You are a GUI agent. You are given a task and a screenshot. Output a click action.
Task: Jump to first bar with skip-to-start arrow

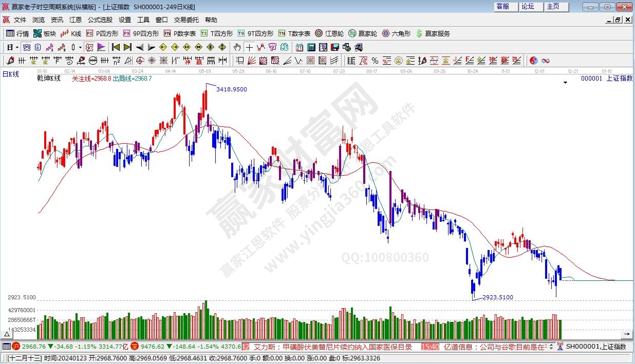click(116, 47)
